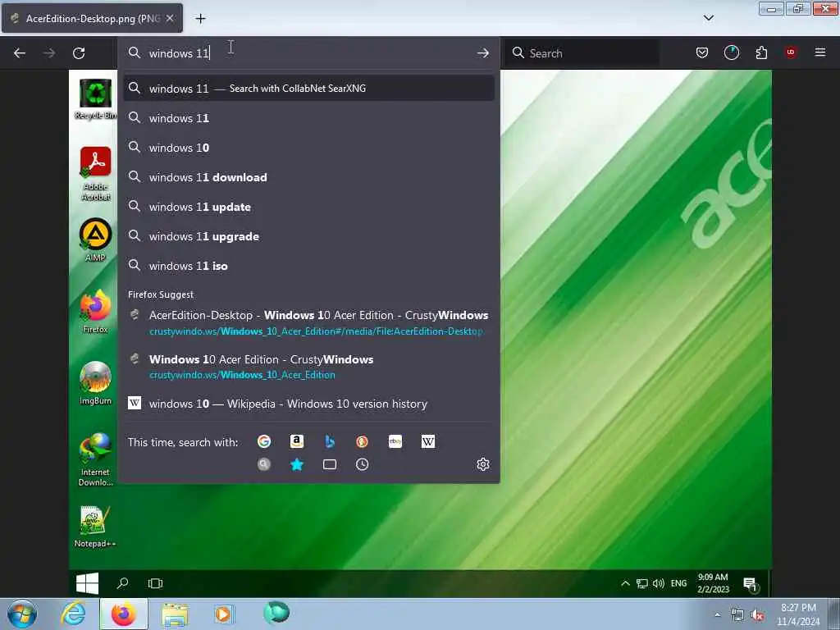Search in bookmarks with star icon

click(297, 464)
